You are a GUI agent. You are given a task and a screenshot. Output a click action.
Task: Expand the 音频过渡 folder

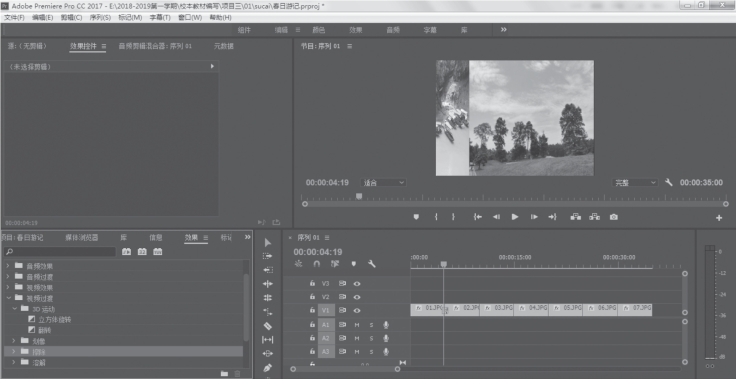8,277
